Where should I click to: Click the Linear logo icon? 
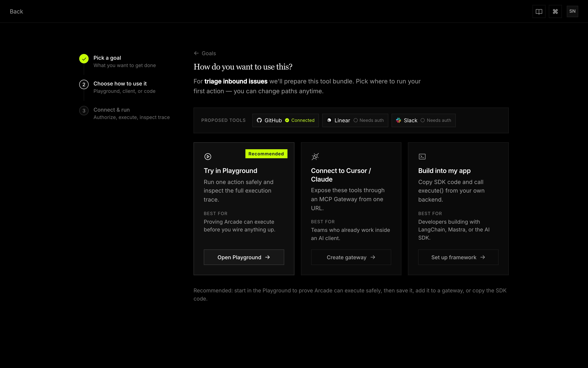329,120
